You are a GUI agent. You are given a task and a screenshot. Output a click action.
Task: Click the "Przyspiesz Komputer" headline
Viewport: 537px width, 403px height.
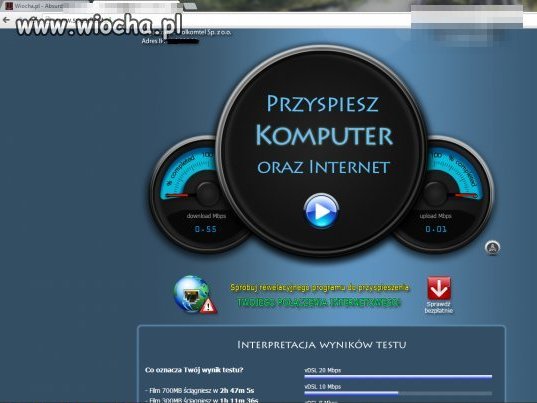click(324, 120)
